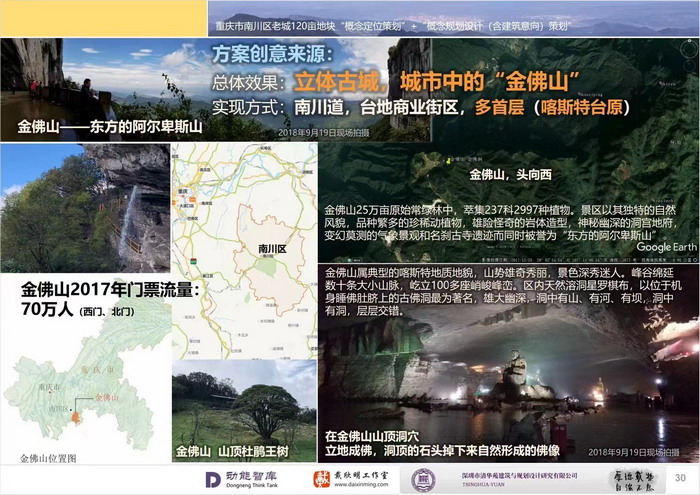Select the paragraph beginning 金佛山属典型的喀斯特地质地貌
This screenshot has height=495, width=700.
point(503,291)
